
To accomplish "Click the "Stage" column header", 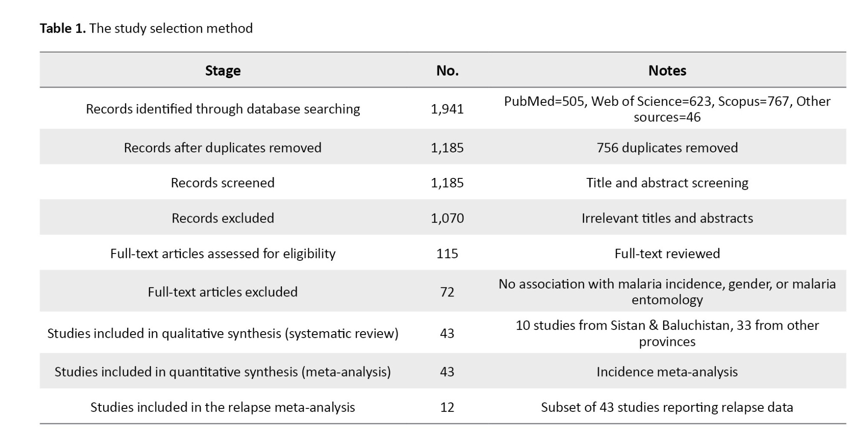I will point(223,71).
